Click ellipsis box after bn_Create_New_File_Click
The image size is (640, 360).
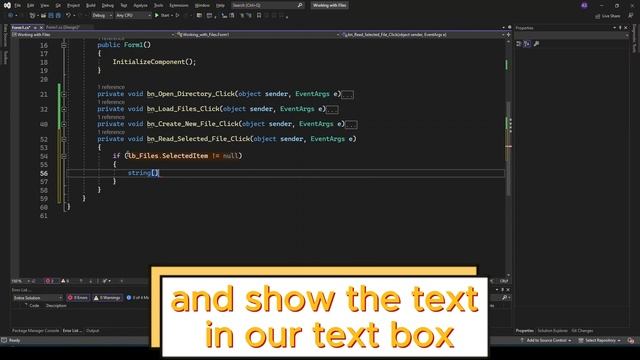[x=351, y=124]
